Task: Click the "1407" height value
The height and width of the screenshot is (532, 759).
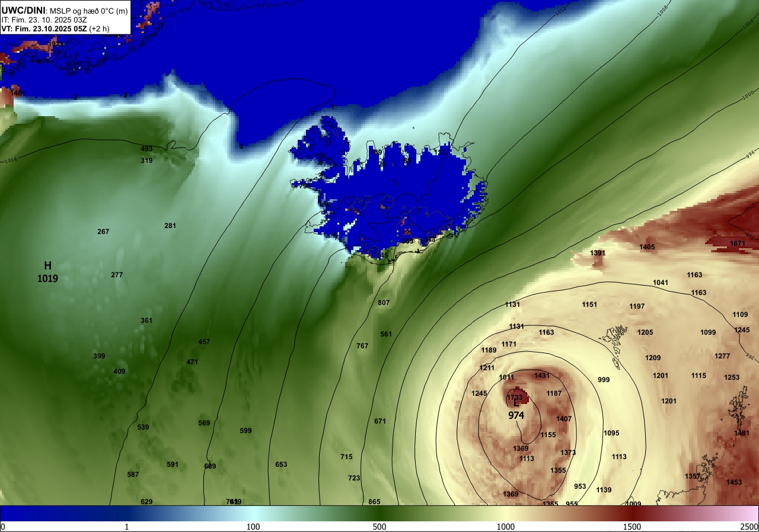Action: tap(564, 419)
